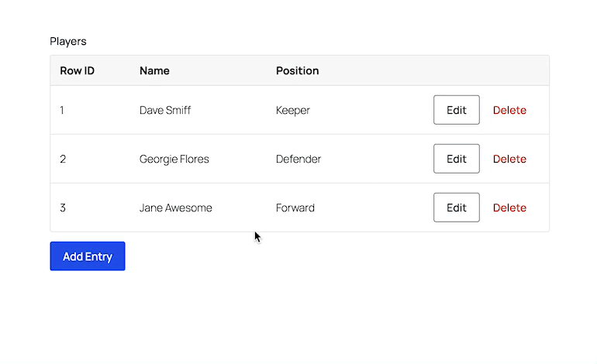Edit the Georgie Flores row
This screenshot has height=364, width=597.
[x=456, y=159]
